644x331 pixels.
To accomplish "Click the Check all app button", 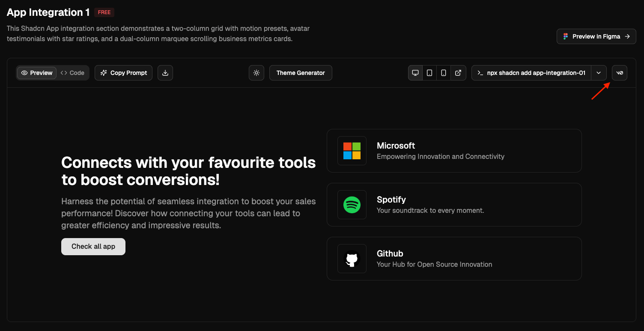I will coord(93,247).
